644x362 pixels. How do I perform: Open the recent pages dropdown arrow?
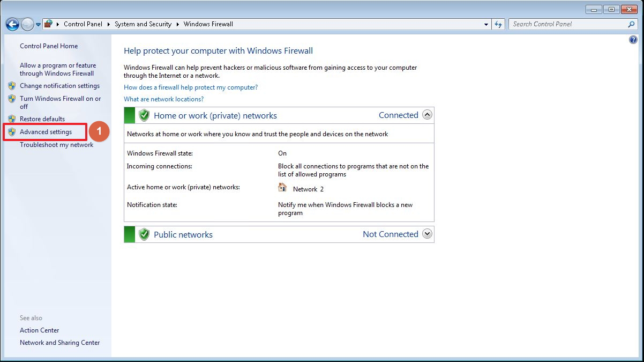(x=38, y=25)
